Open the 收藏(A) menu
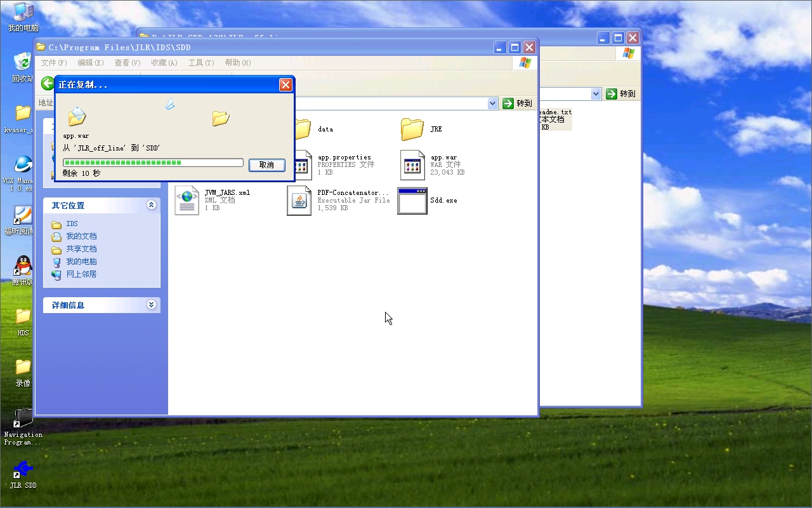 pyautogui.click(x=164, y=63)
